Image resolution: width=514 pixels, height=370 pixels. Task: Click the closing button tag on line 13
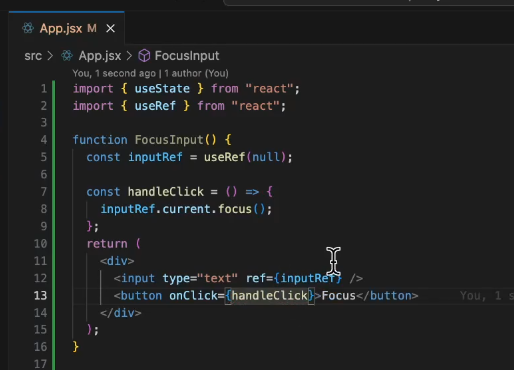(387, 296)
